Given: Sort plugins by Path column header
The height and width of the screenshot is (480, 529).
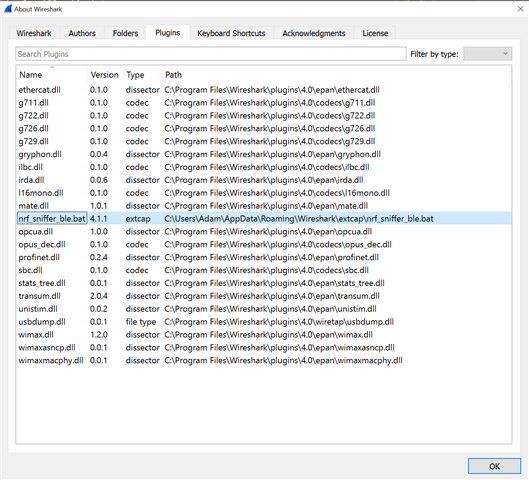Looking at the screenshot, I should [336, 75].
